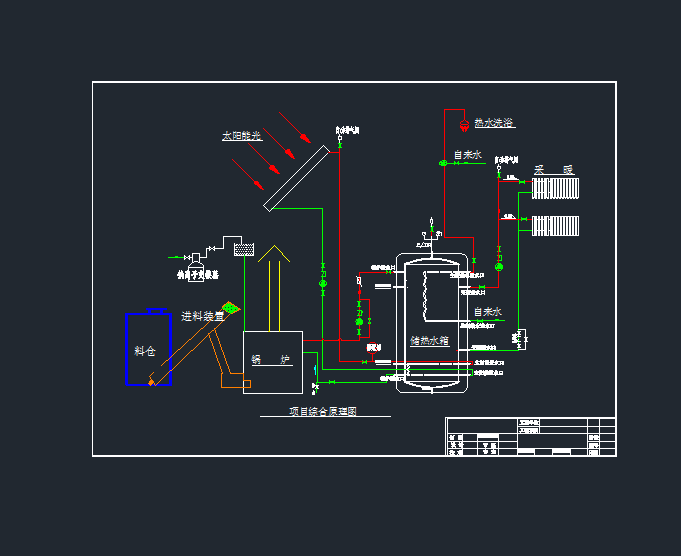Screen dimensions: 681x556
Task: Select the 储热水箱 tank label
Action: click(x=429, y=341)
